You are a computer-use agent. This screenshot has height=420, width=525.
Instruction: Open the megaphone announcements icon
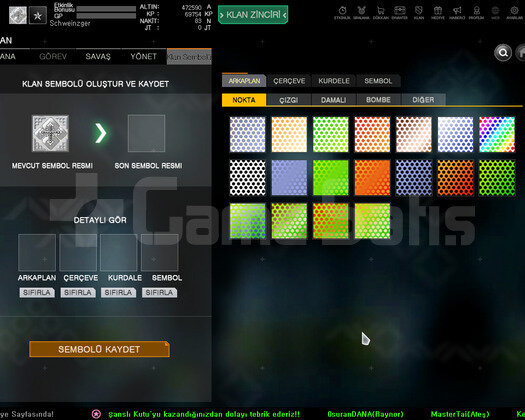(457, 12)
